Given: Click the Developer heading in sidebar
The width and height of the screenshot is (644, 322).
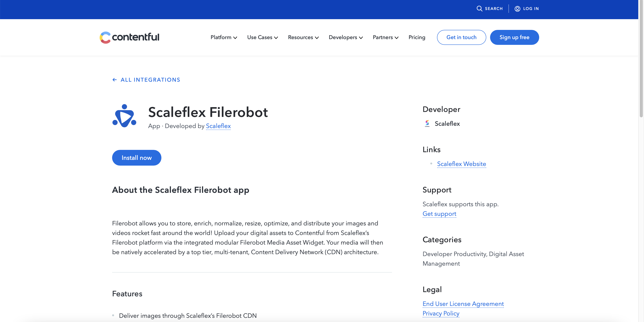Looking at the screenshot, I should point(441,109).
